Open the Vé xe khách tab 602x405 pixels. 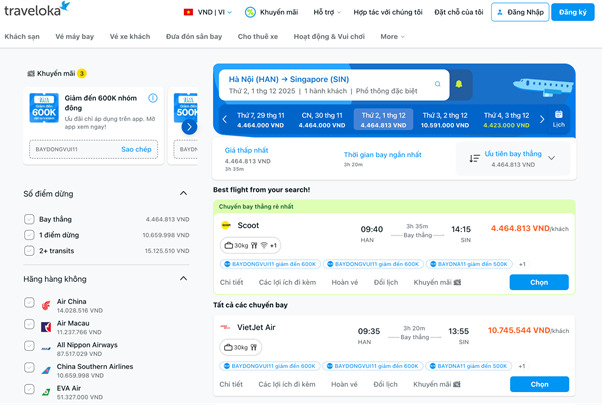[x=130, y=36]
